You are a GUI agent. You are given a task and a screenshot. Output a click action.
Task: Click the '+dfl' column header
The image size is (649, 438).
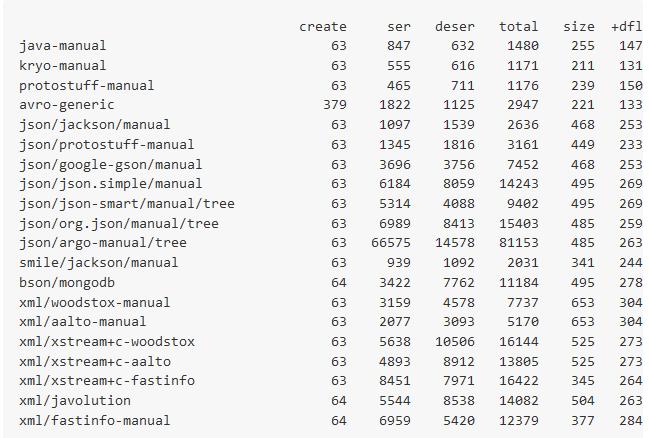(627, 26)
